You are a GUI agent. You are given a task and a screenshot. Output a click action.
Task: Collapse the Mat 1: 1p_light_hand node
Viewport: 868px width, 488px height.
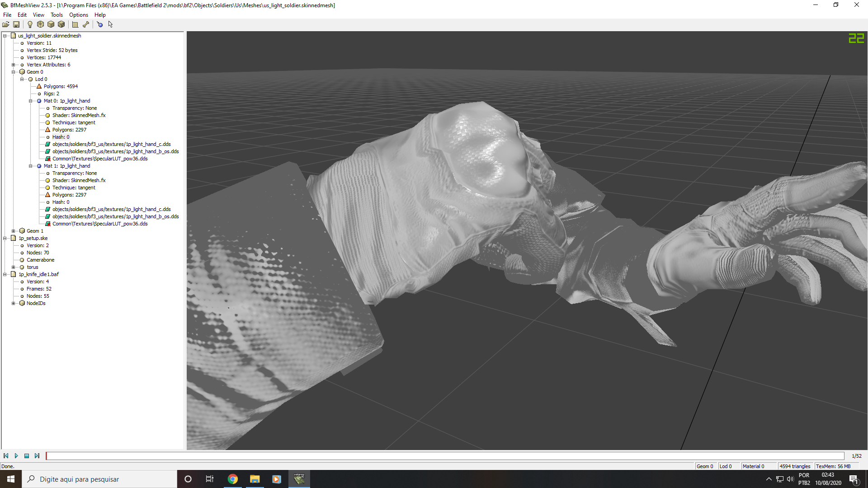pos(31,166)
